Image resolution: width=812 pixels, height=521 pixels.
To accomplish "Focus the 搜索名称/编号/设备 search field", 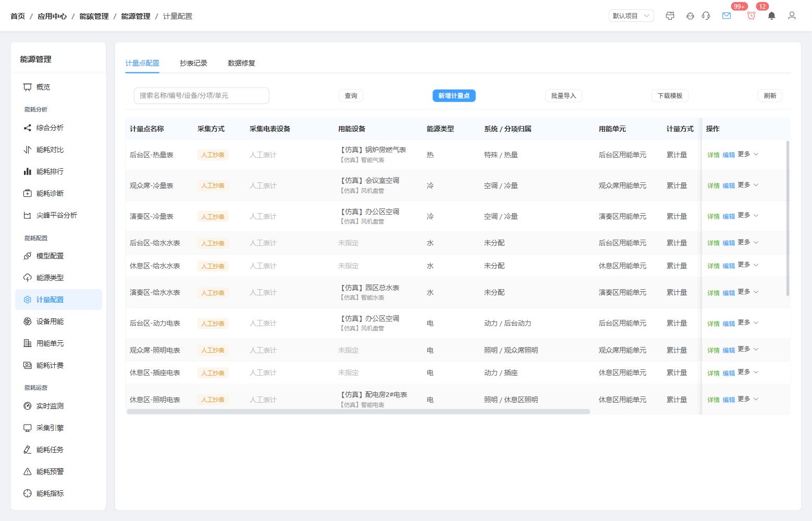I will click(201, 96).
